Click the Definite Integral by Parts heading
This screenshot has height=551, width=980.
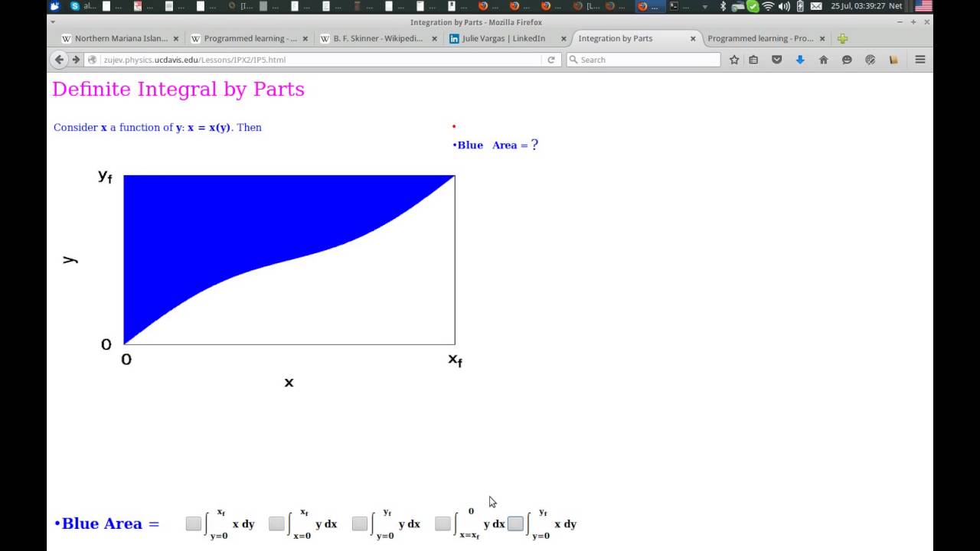[x=178, y=90]
